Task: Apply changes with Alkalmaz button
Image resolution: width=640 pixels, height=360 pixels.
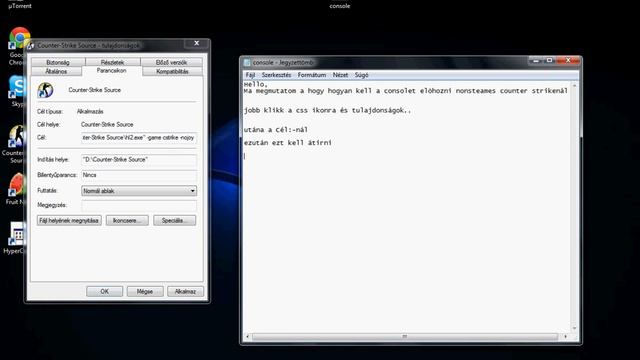Action: (185, 291)
